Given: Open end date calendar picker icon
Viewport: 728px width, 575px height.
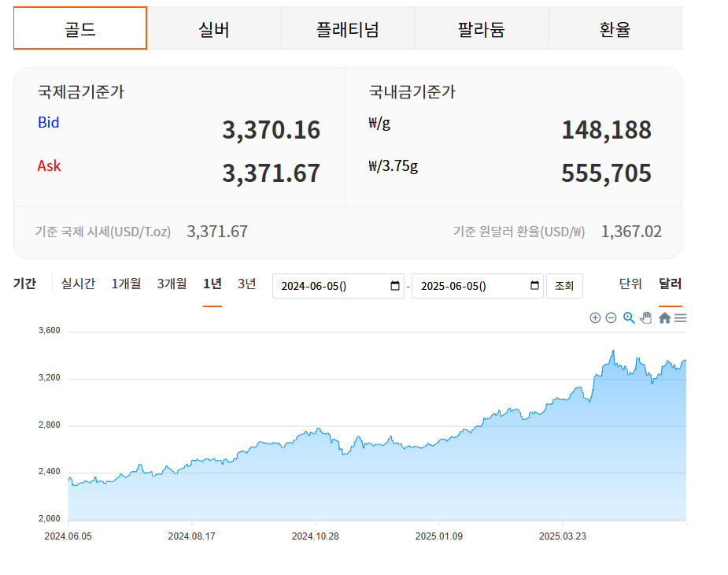Looking at the screenshot, I should click(x=534, y=285).
